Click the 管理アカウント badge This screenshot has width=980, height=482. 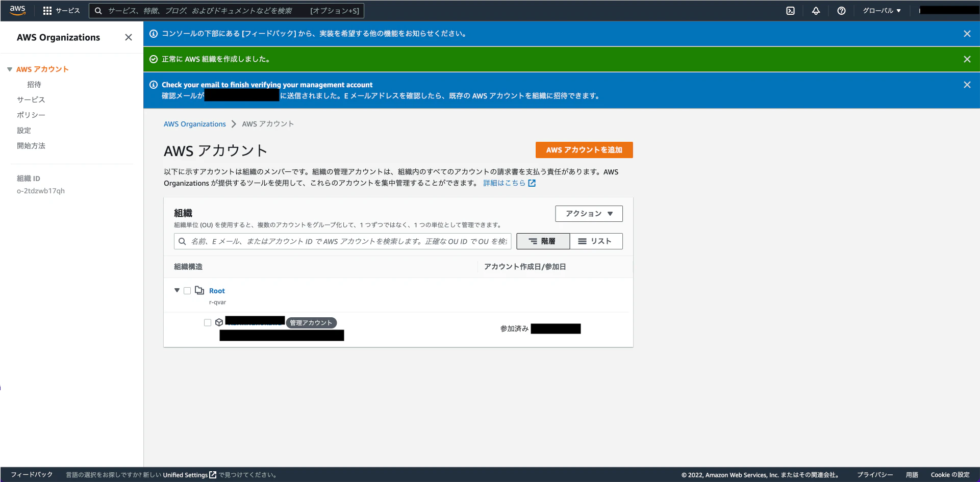tap(311, 323)
